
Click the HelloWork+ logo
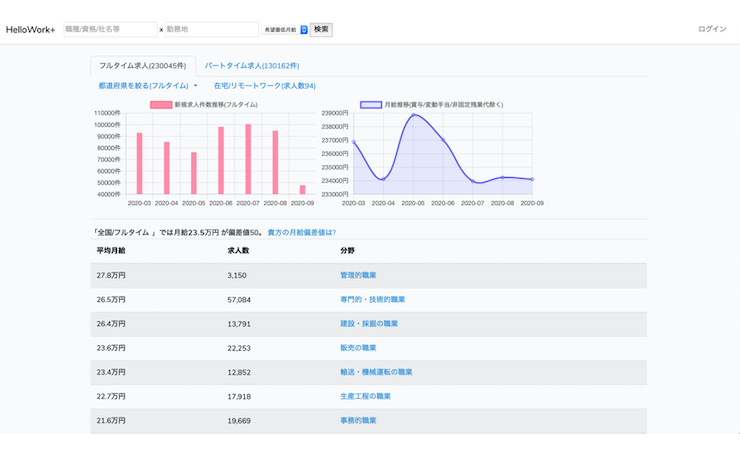[x=31, y=30]
